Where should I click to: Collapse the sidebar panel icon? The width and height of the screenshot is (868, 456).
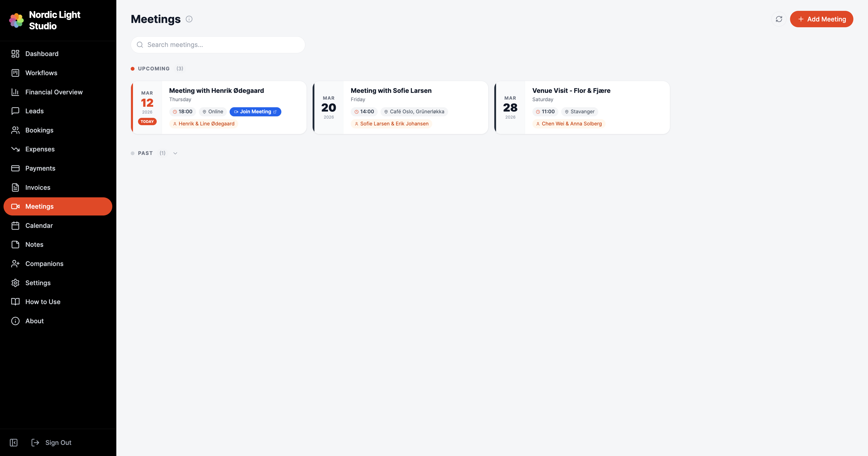tap(14, 443)
